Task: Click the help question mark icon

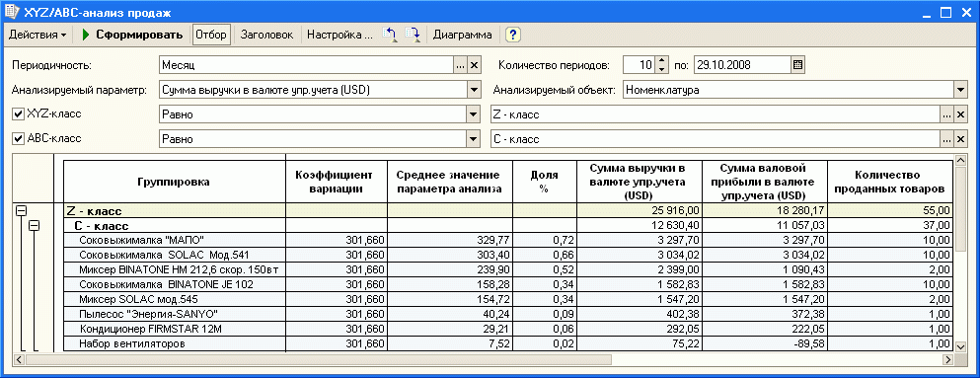Action: click(513, 35)
